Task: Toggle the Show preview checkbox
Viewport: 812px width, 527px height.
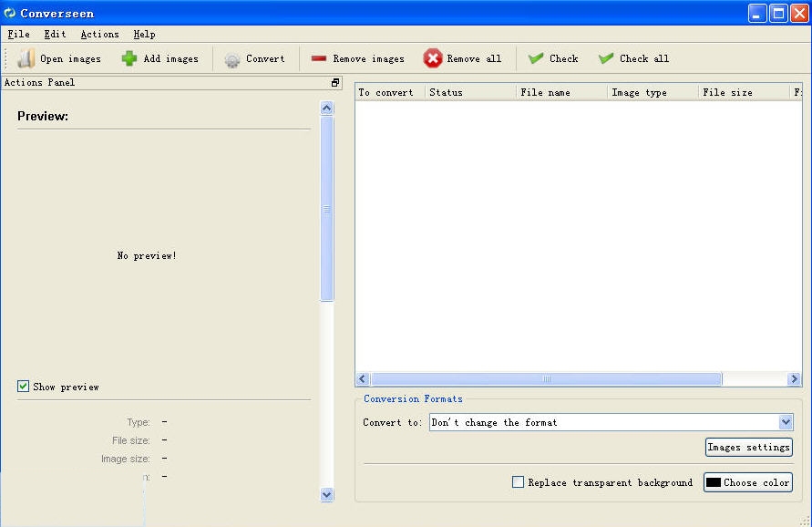Action: (x=23, y=386)
